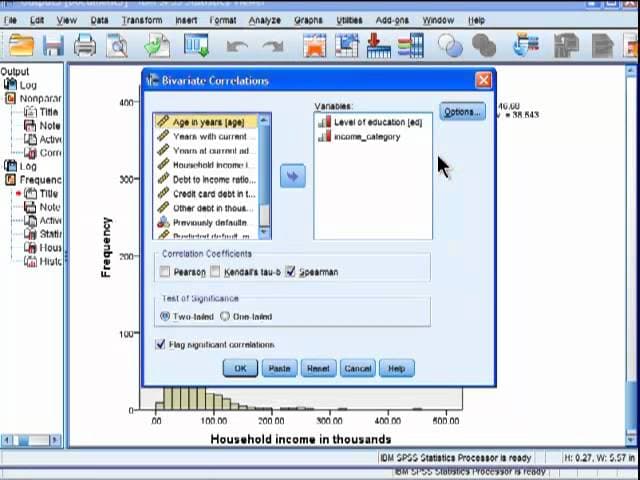Close the Bivariate Correlations dialog
Image resolution: width=640 pixels, height=480 pixels.
click(484, 80)
